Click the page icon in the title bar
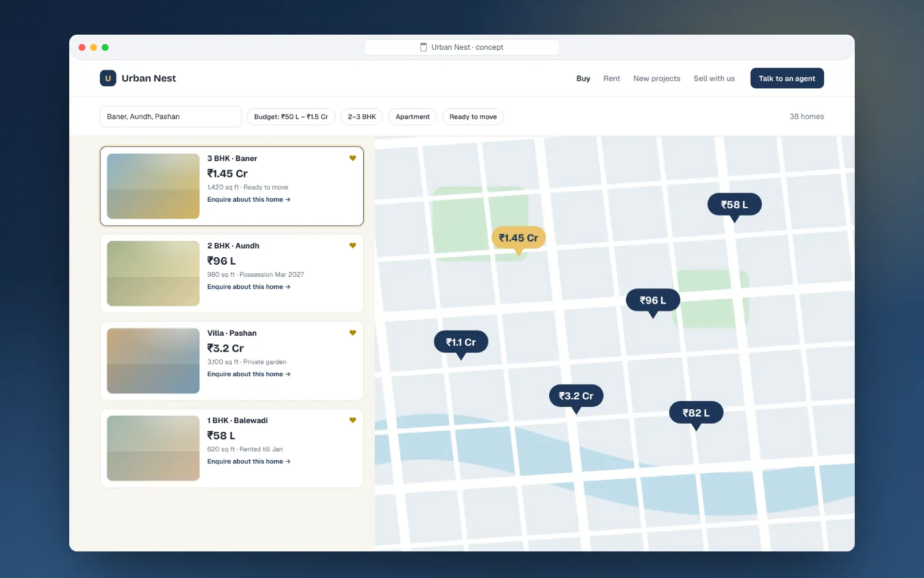 coord(423,47)
